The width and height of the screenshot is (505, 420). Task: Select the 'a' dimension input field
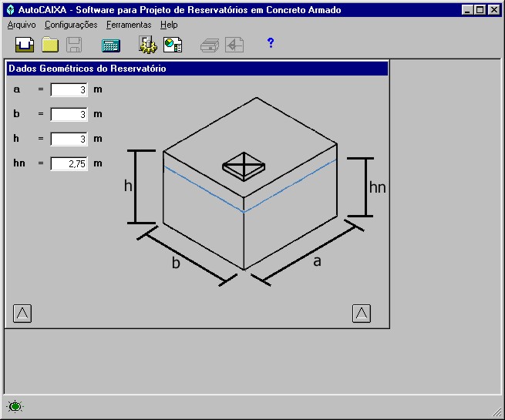(x=69, y=89)
